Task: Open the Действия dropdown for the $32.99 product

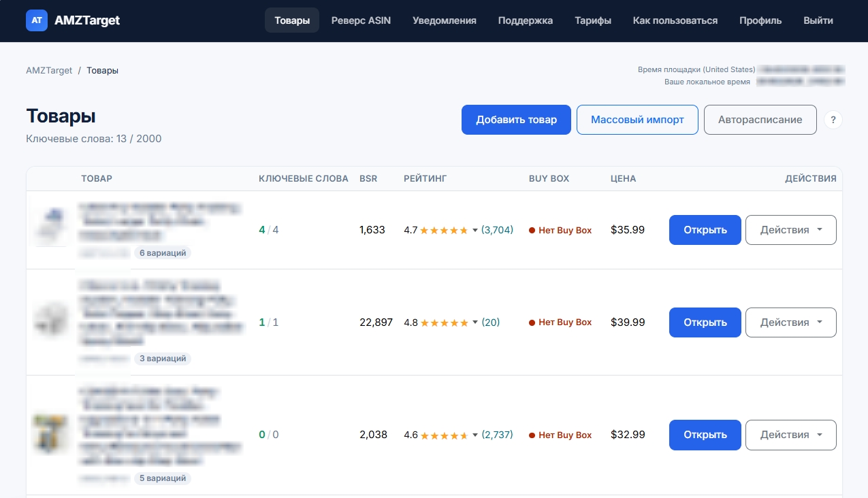Action: [x=791, y=435]
